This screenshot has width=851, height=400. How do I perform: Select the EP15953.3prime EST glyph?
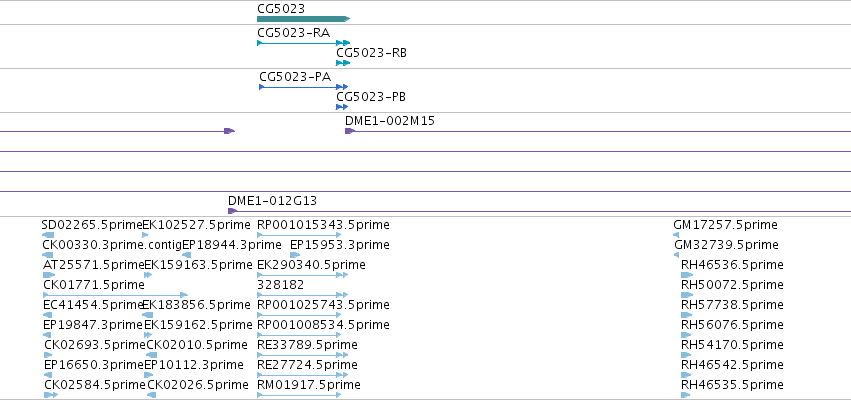coord(295,255)
